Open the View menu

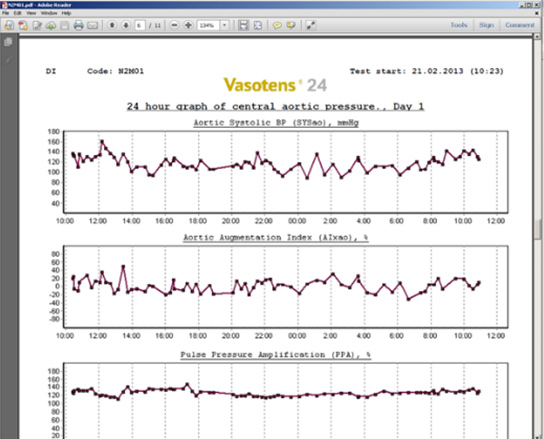[31, 13]
